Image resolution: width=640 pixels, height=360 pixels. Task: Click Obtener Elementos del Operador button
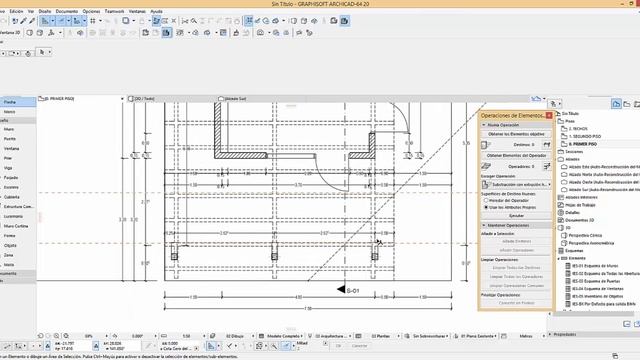pyautogui.click(x=516, y=156)
